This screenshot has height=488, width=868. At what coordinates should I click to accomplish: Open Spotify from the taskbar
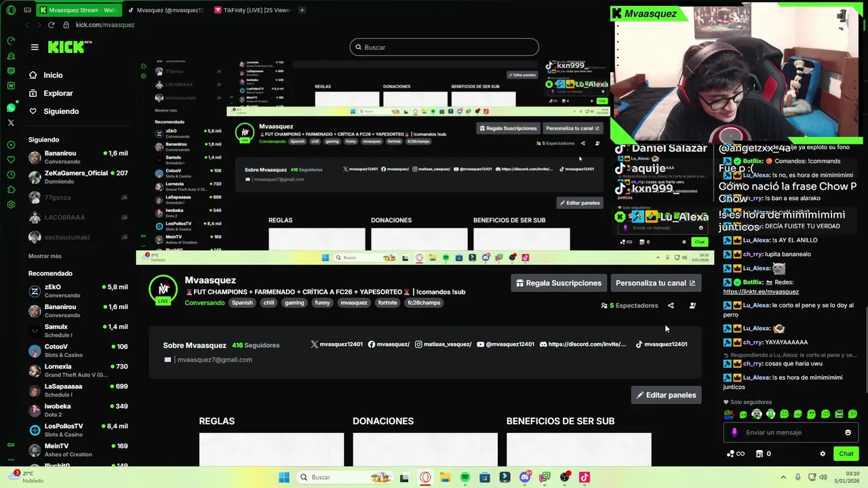(x=465, y=477)
